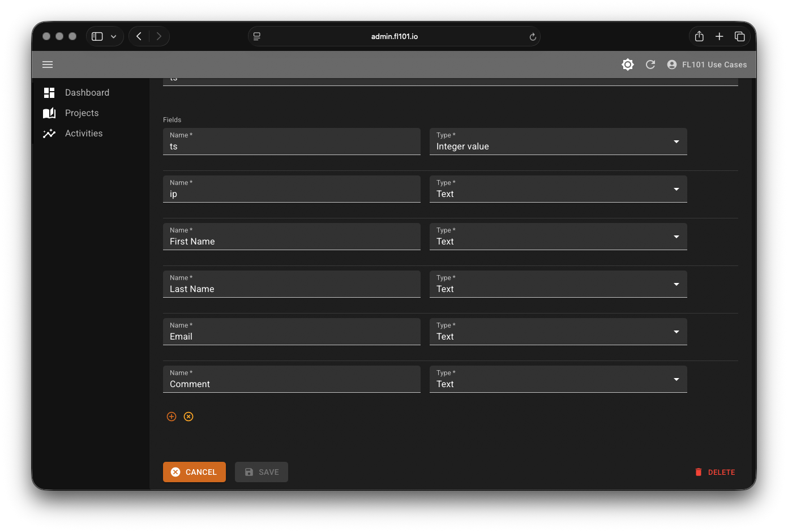Toggle the light/dark theme icon
This screenshot has height=532, width=788.
[627, 65]
